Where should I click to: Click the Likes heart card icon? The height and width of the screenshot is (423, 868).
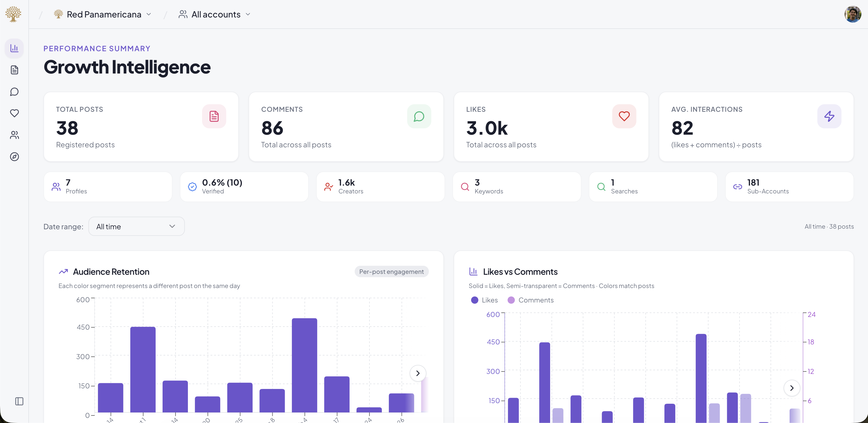click(x=624, y=116)
